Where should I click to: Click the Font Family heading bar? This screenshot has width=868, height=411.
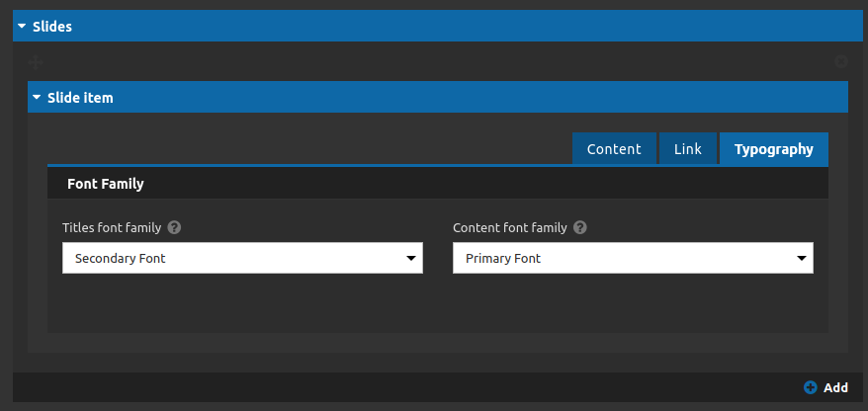[x=438, y=183]
